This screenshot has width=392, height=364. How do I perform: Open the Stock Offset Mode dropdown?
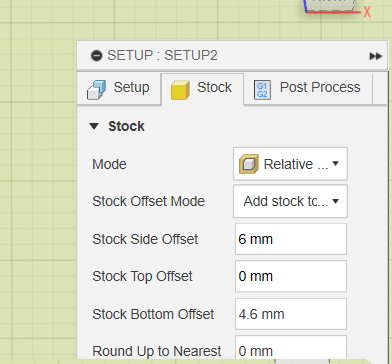[x=290, y=201]
